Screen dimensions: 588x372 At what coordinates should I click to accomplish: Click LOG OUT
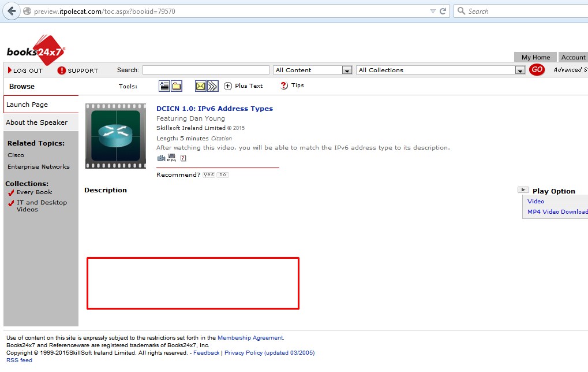(25, 70)
